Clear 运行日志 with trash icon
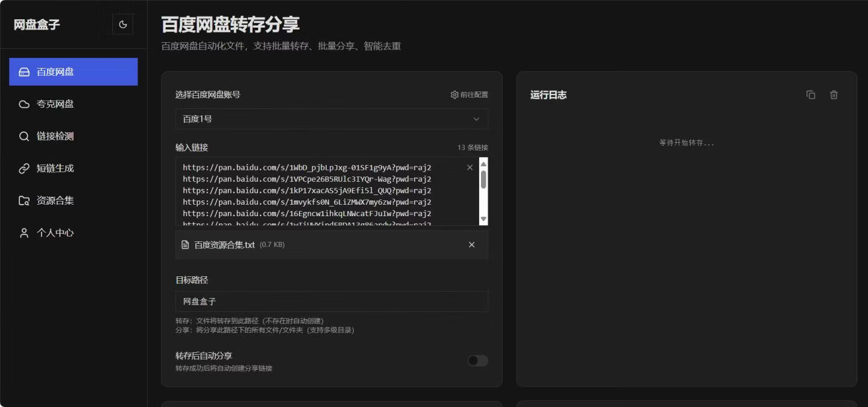This screenshot has width=868, height=407. click(834, 95)
